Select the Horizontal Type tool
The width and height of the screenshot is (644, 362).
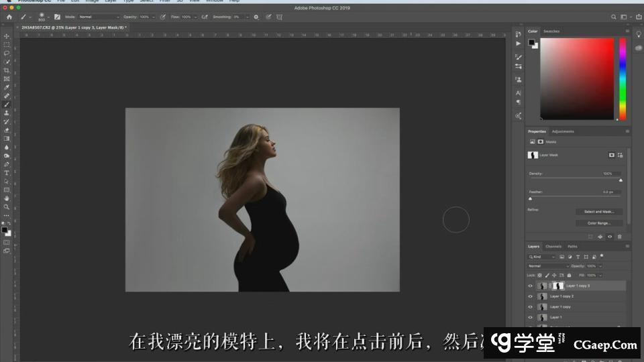pos(7,173)
